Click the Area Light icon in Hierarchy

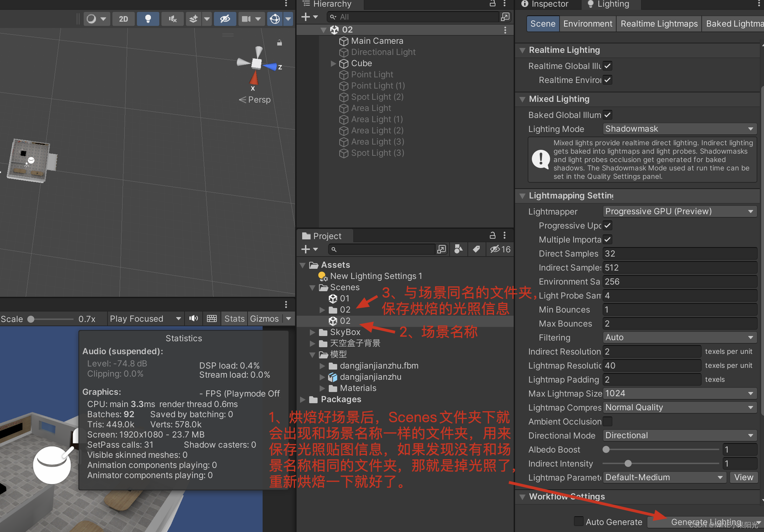344,108
